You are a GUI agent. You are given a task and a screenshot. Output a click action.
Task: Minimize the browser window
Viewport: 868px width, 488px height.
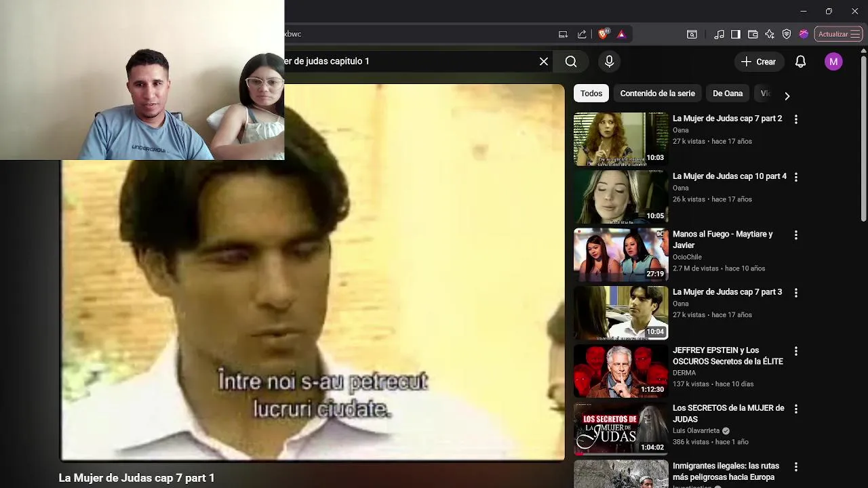[804, 12]
